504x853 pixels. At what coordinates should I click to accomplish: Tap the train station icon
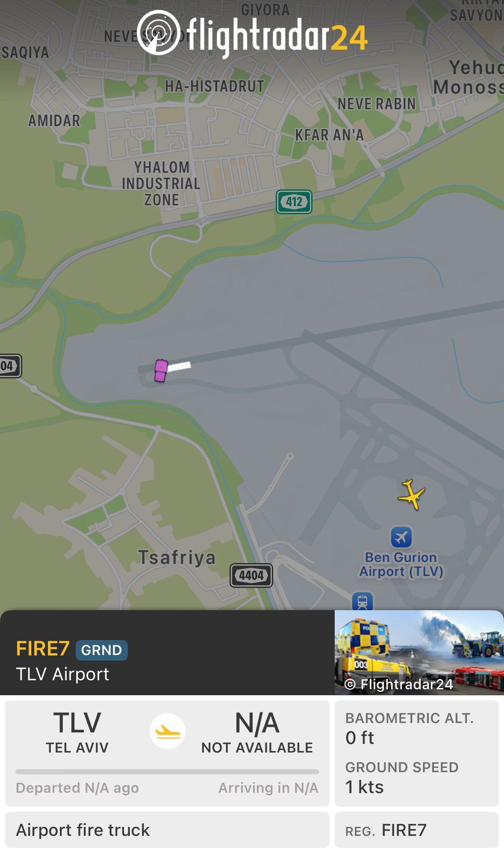363,601
